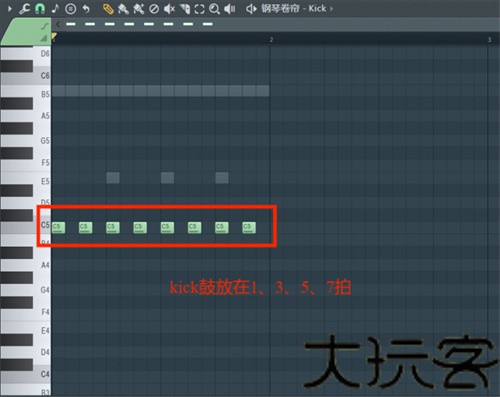500x397 pixels.
Task: Open the piano roll menu arrow
Action: click(x=10, y=9)
